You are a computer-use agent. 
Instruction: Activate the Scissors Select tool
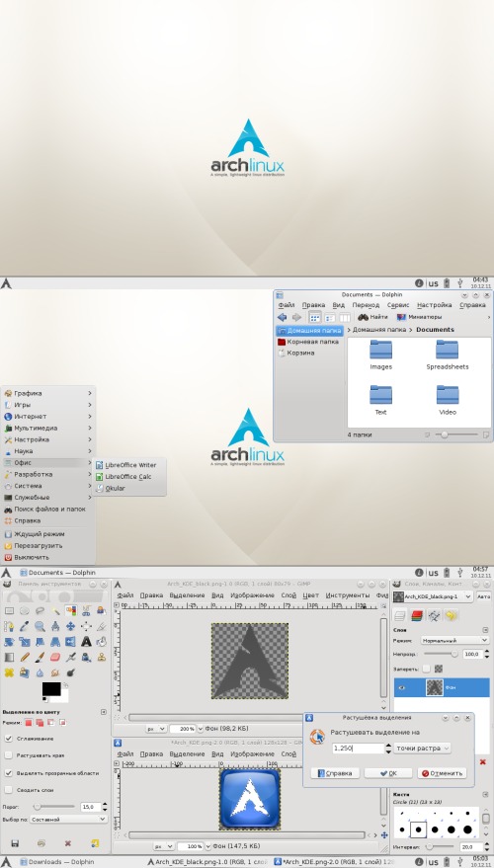click(x=86, y=611)
